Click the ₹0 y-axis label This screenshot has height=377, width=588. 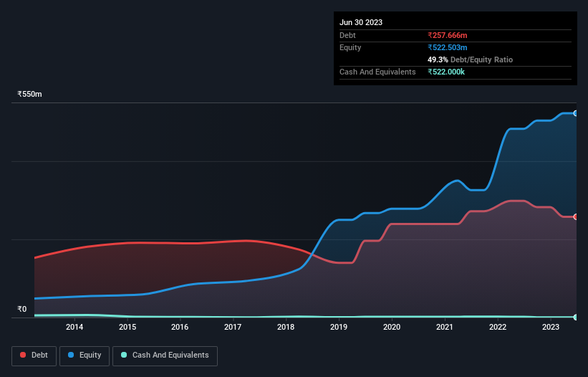pos(22,309)
